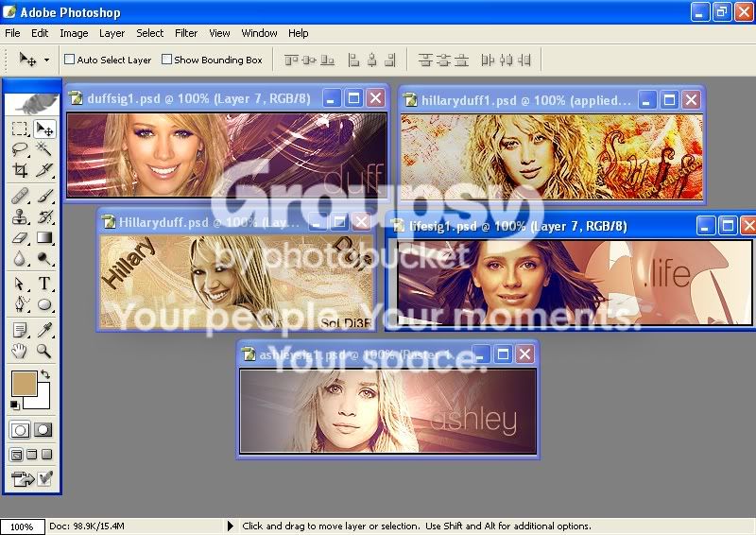Select the Crop tool

click(20, 170)
